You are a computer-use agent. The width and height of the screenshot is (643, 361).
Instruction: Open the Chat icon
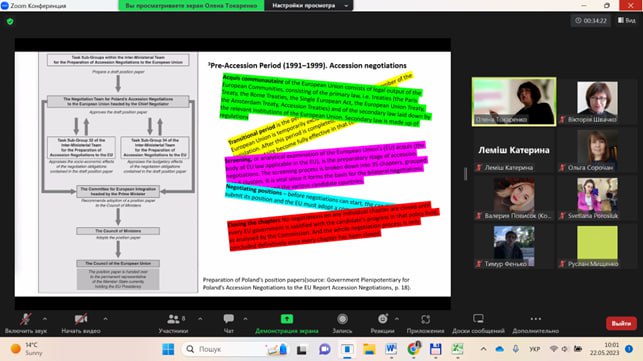[x=228, y=319]
